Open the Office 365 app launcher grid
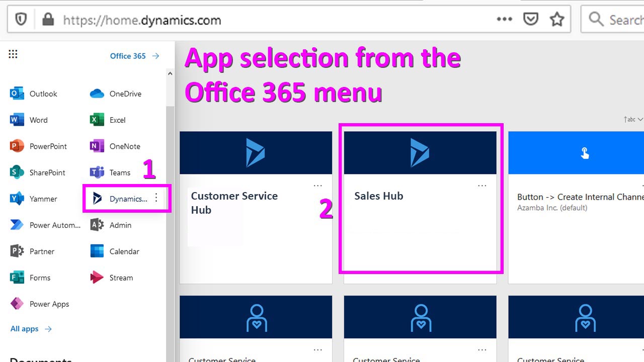 [13, 54]
